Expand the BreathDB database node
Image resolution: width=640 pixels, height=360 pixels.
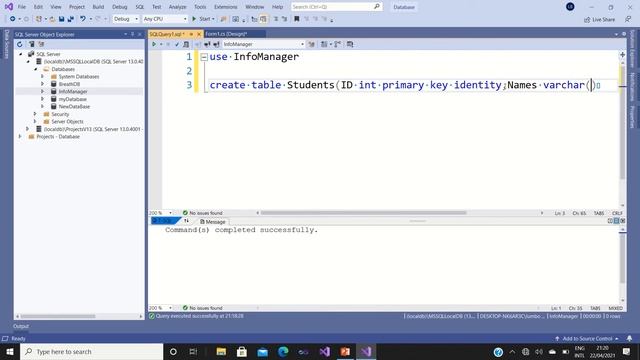pyautogui.click(x=42, y=84)
